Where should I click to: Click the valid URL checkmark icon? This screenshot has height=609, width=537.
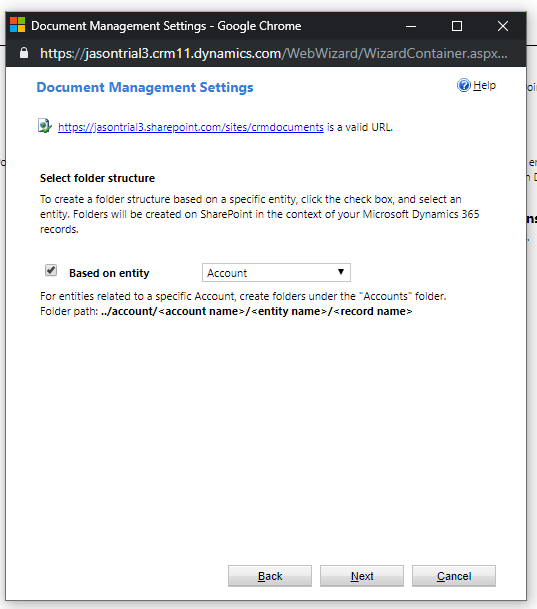point(45,126)
